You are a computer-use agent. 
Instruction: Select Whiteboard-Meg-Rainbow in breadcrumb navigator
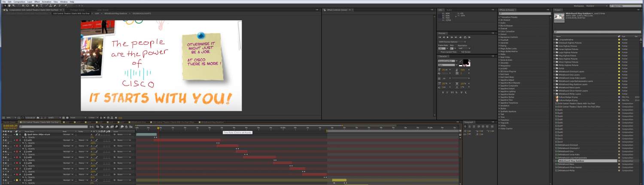tap(115, 13)
